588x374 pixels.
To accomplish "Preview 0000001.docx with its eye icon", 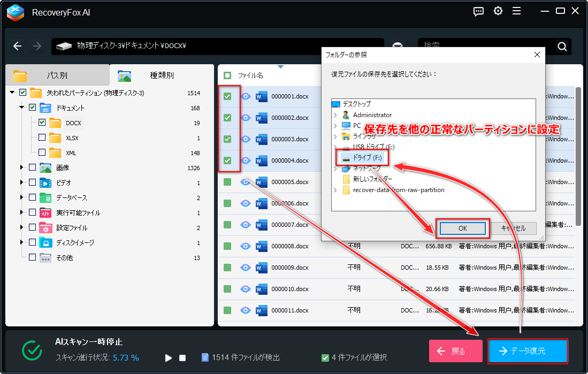I will click(x=246, y=96).
